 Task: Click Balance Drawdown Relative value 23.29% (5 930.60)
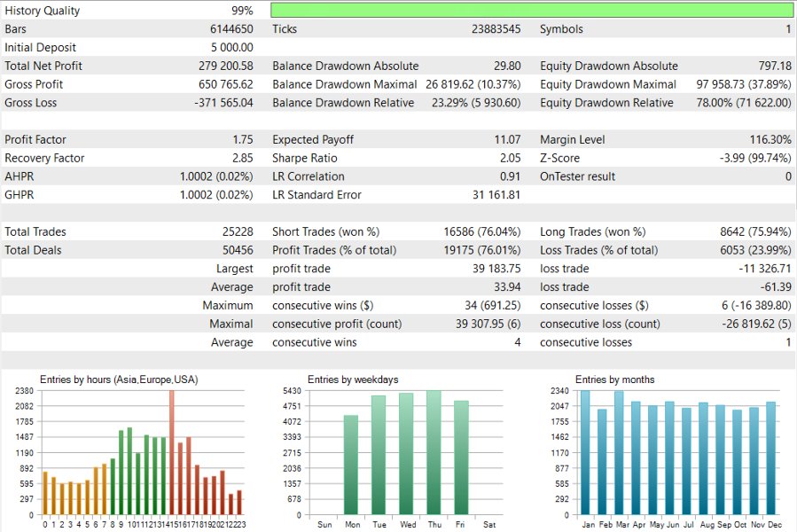click(x=476, y=102)
